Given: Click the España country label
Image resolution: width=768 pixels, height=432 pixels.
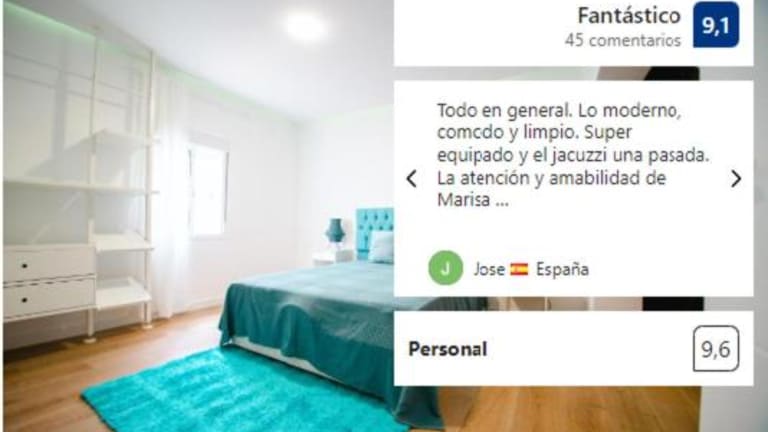Looking at the screenshot, I should 562,269.
